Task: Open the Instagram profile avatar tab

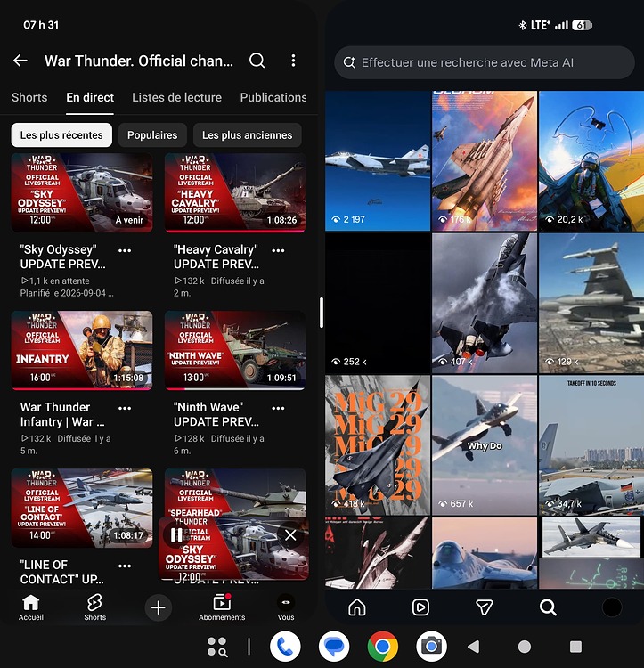Action: pyautogui.click(x=612, y=607)
